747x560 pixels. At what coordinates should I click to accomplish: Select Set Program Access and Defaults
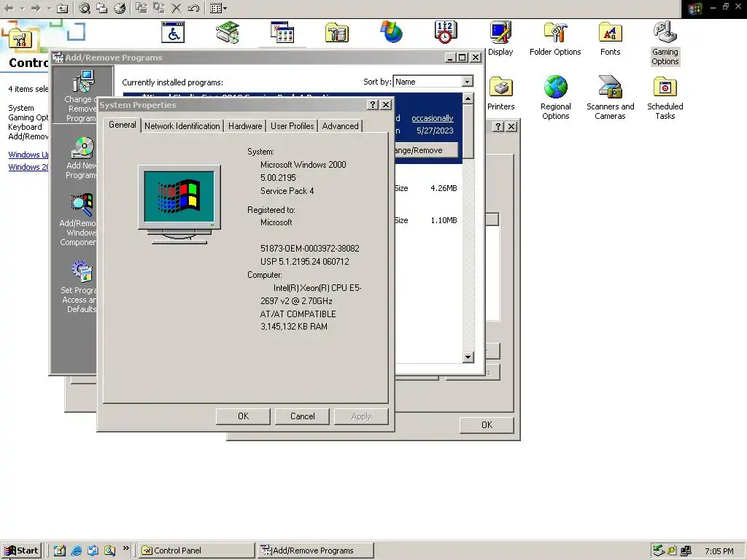pos(80,287)
